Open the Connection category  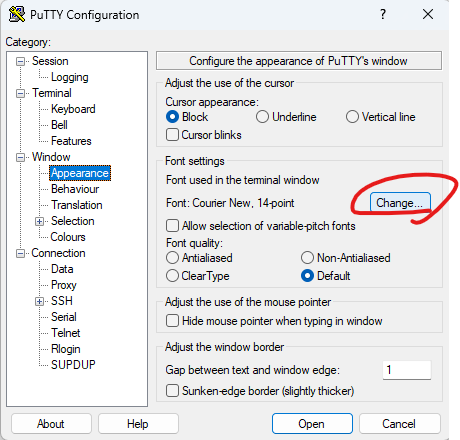coord(58,253)
